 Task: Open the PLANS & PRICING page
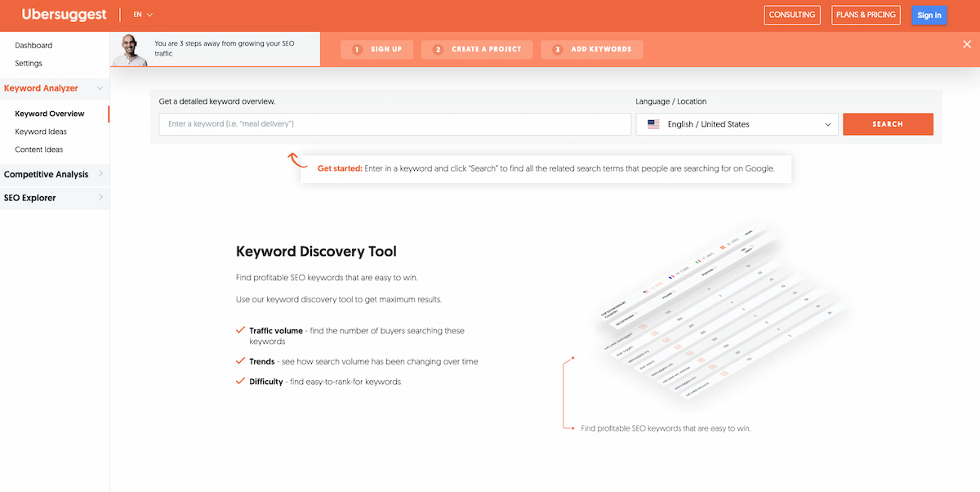[x=866, y=15]
